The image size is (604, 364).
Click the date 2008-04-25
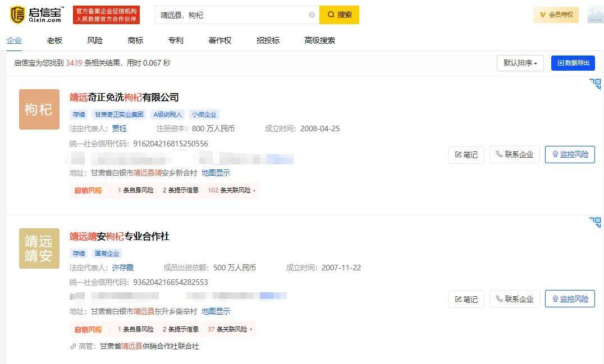320,128
